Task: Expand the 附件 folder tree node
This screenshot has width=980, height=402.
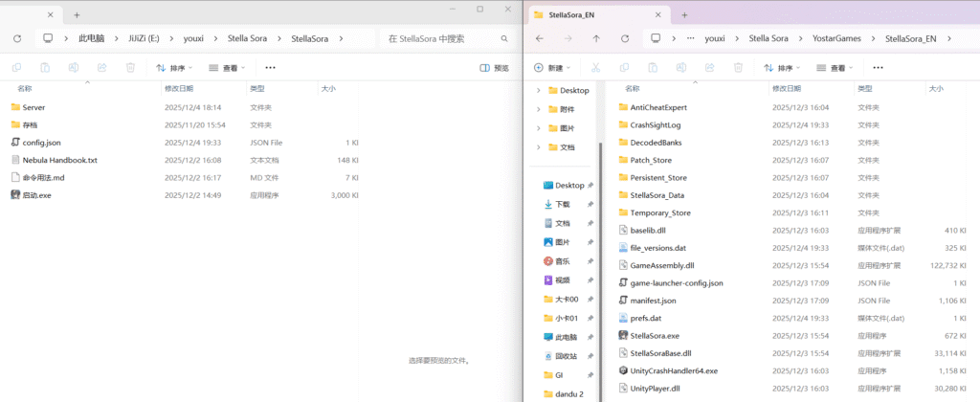Action: tap(539, 109)
